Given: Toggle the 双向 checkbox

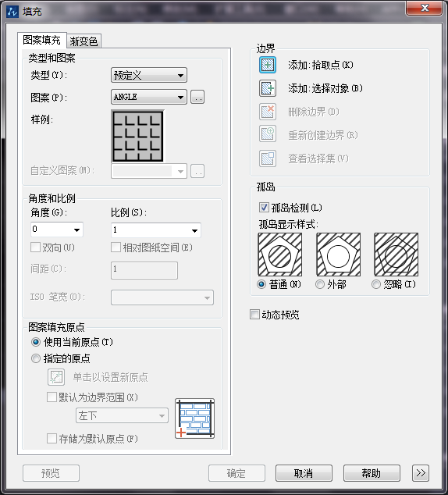Looking at the screenshot, I should [x=35, y=247].
